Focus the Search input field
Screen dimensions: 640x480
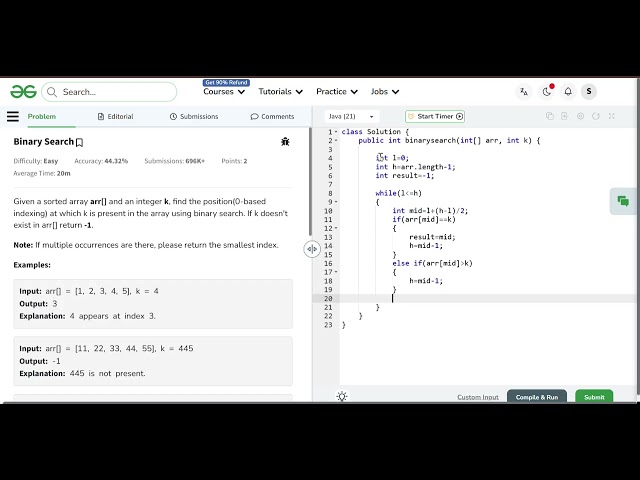tap(109, 92)
